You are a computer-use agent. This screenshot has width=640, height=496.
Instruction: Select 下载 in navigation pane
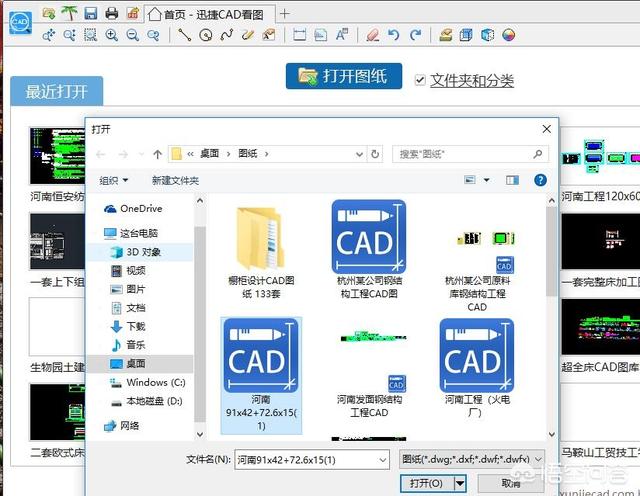point(136,326)
